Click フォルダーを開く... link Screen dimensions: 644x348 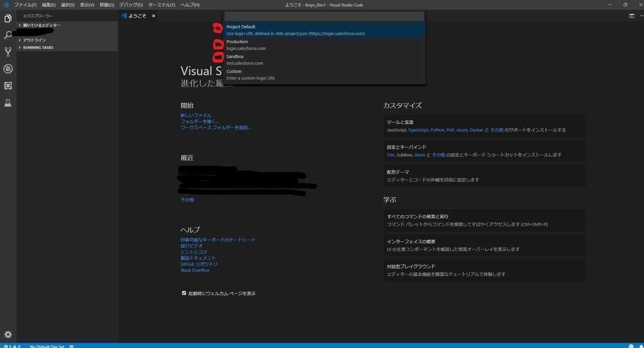[x=200, y=122]
